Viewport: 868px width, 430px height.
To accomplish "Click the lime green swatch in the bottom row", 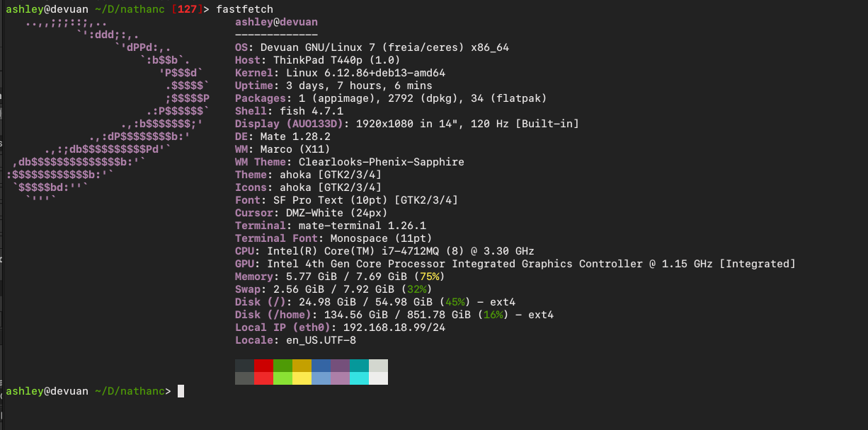I will tap(282, 378).
